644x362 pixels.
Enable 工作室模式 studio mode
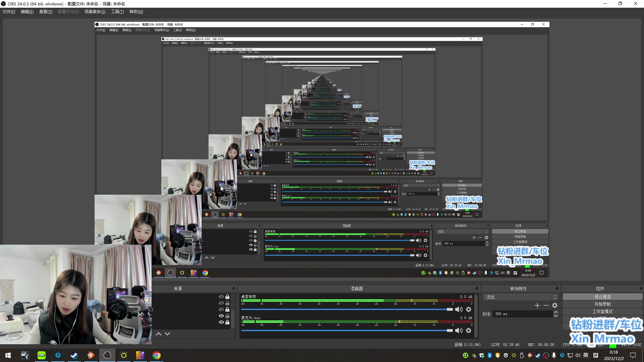[602, 312]
